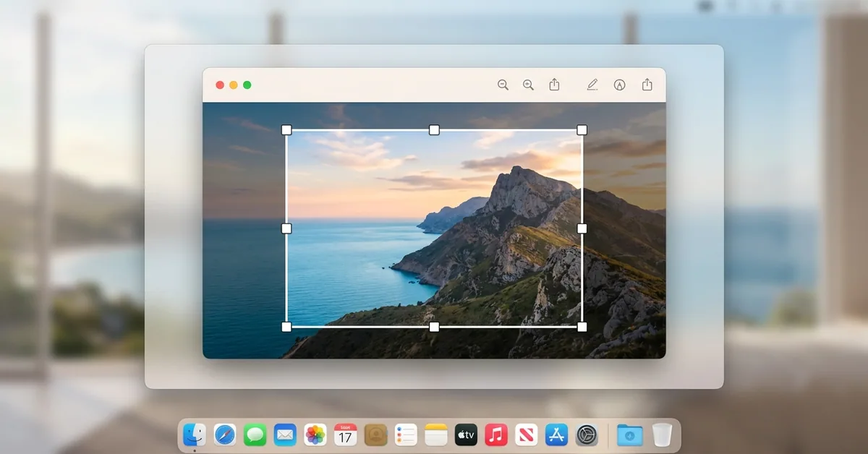Click the bottom-center crop handle

coord(434,327)
